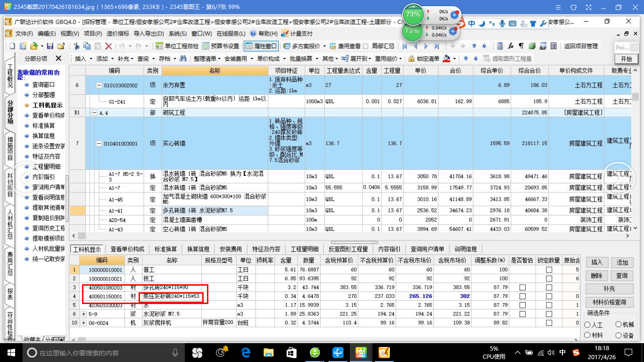Click 锁定清单 lock list icon
The image size is (644, 362).
423,58
